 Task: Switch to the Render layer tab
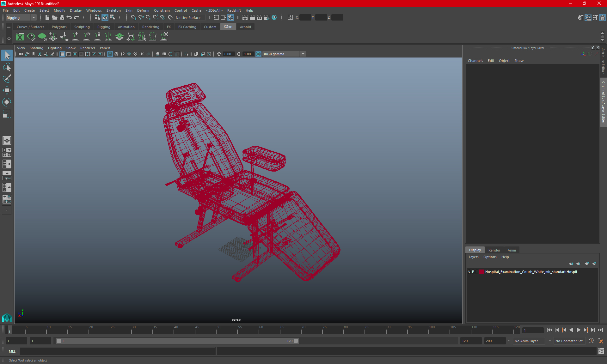494,250
